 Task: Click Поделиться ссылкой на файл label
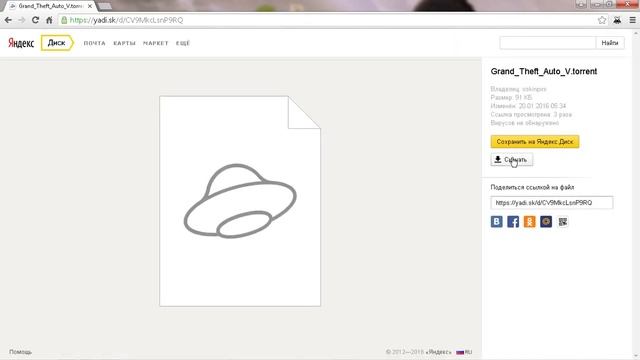click(532, 187)
